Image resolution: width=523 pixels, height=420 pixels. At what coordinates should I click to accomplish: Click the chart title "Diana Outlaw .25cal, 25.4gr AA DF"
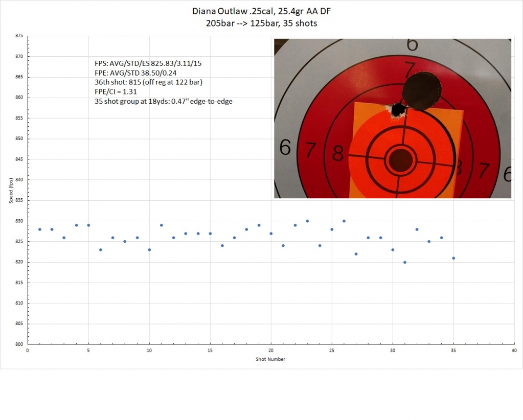261,11
